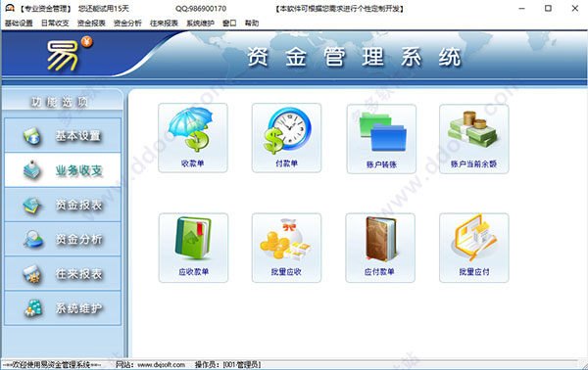Click the QQ:986900170 title bar text
588x370 pixels.
pyautogui.click(x=201, y=8)
